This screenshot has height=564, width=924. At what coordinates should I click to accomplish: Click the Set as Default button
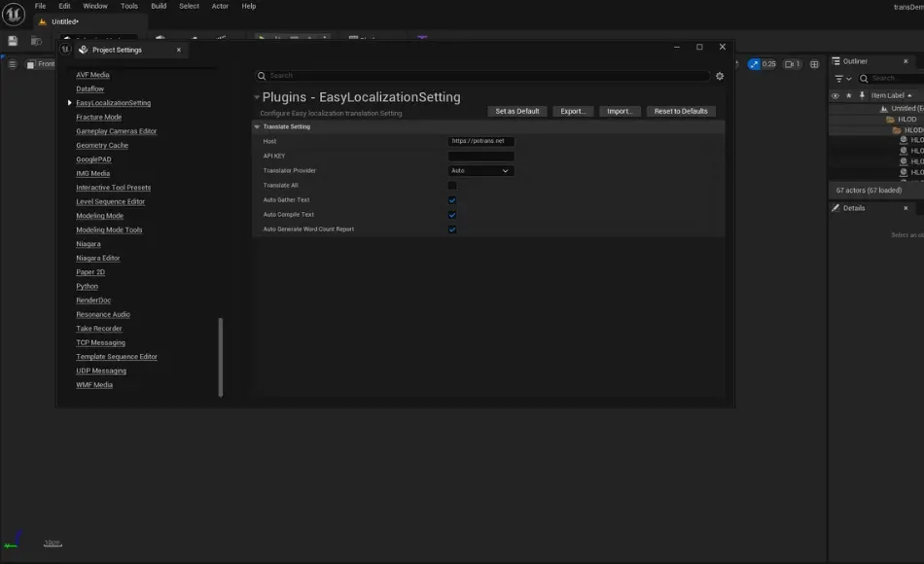coord(516,112)
